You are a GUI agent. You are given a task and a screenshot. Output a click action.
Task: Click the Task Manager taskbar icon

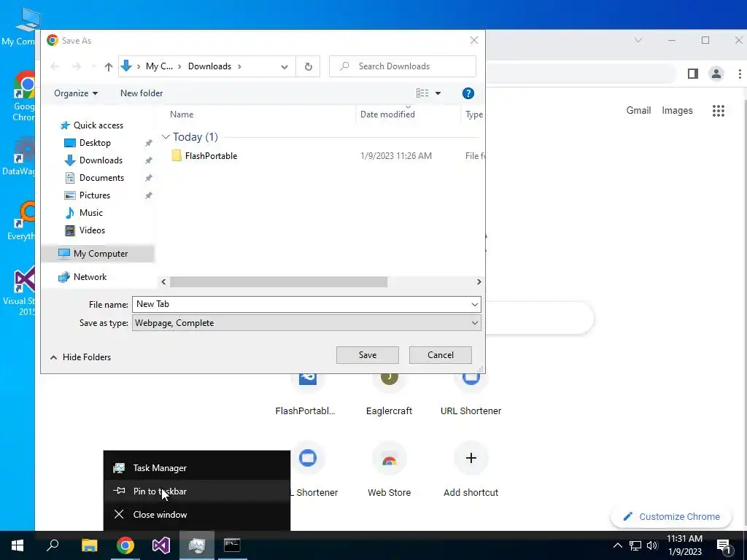[x=197, y=545]
